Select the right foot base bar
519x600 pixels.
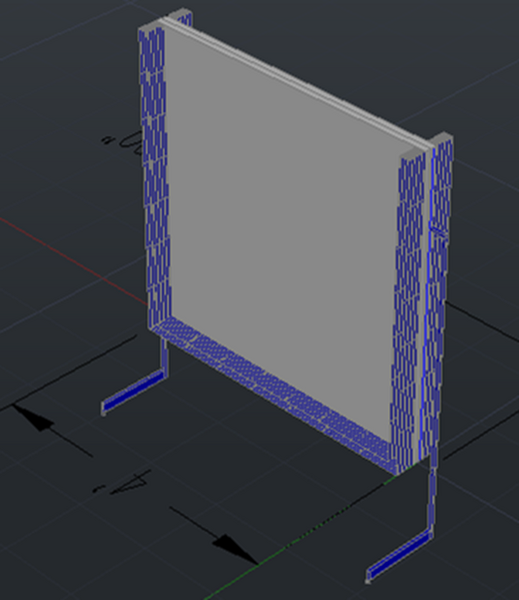click(400, 556)
